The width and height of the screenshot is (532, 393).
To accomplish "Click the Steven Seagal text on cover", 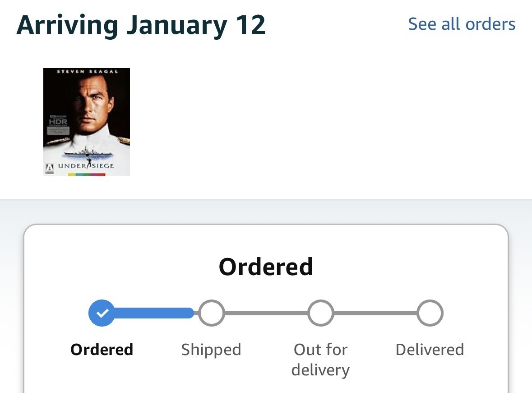I will [88, 72].
